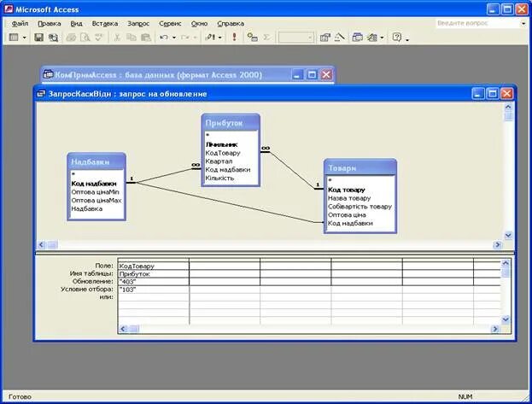The height and width of the screenshot is (404, 532).
Task: Open the Вставка menu
Action: pos(105,23)
